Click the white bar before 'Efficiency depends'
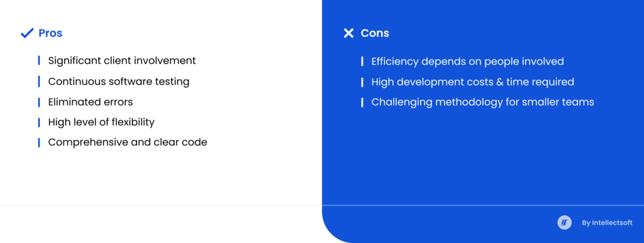 click(x=362, y=62)
